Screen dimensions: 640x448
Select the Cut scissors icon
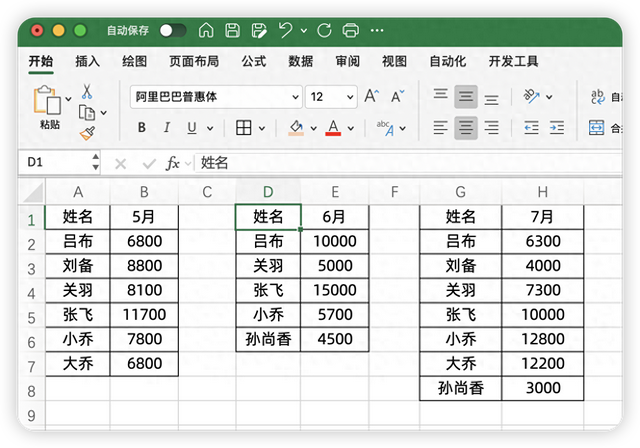pos(87,92)
